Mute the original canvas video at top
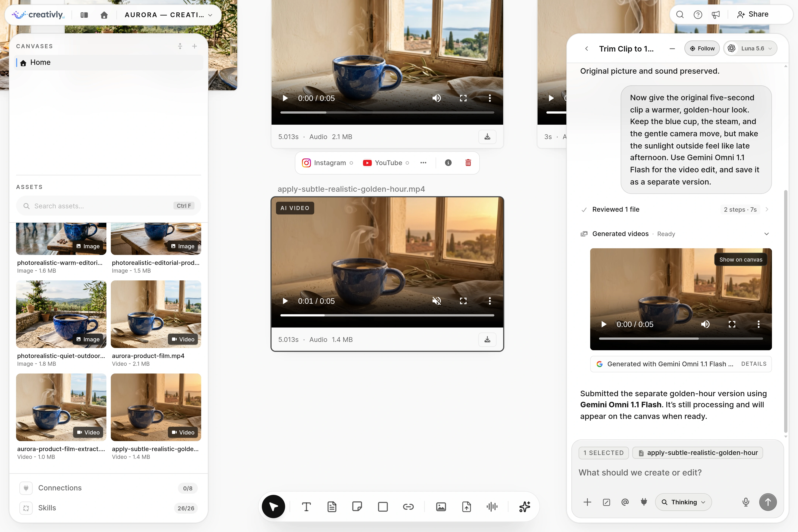Image resolution: width=798 pixels, height=532 pixels. [436, 98]
